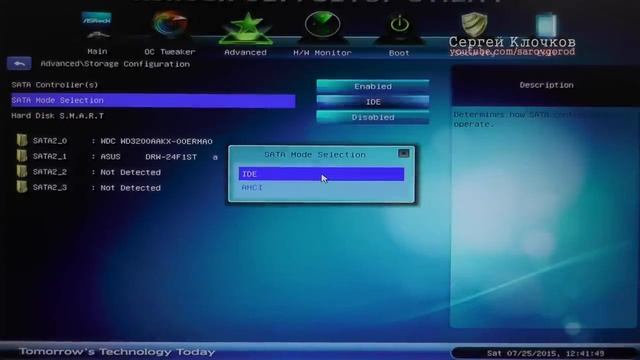
Task: Close the SATA Mode Selection popup
Action: click(404, 153)
